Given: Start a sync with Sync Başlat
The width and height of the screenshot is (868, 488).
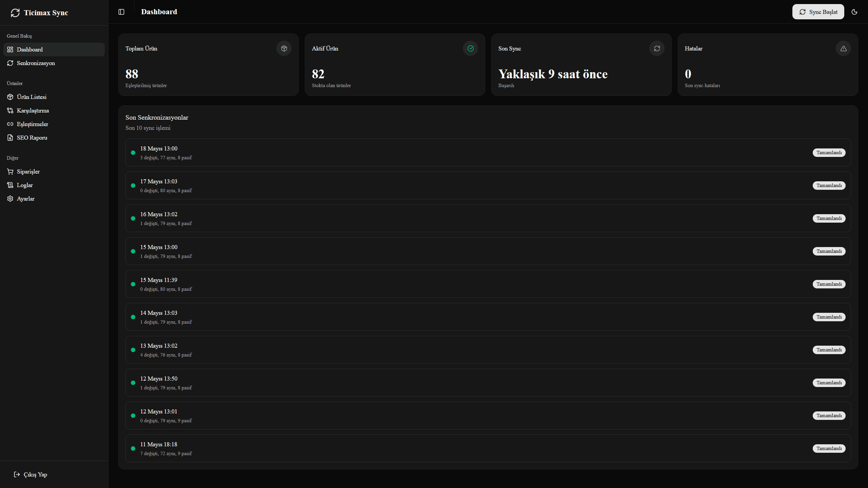Looking at the screenshot, I should coord(818,12).
